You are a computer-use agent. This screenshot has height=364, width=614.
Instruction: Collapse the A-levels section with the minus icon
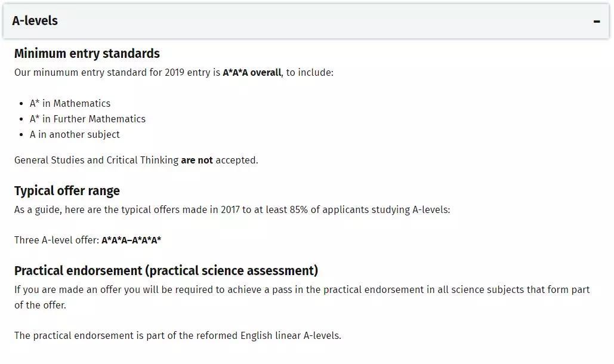pos(596,21)
